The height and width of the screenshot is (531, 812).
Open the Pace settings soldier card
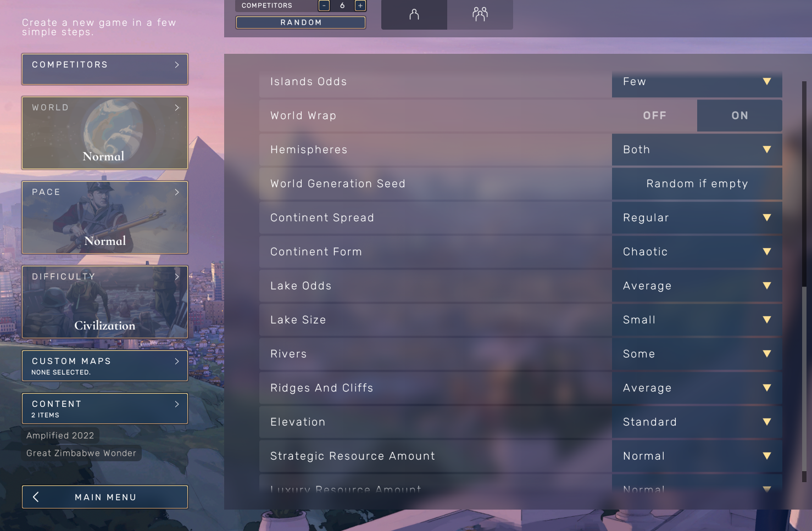click(x=105, y=217)
